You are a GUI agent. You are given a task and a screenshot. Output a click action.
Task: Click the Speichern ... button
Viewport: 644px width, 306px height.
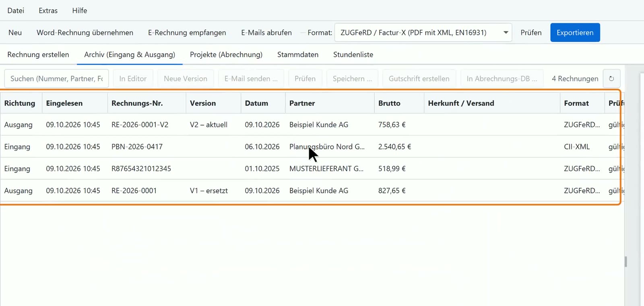click(x=352, y=79)
